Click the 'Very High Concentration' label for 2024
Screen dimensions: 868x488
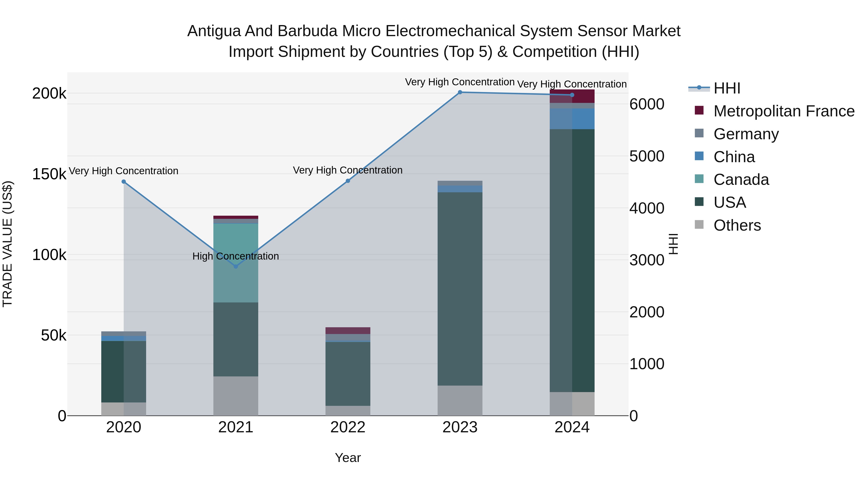click(572, 84)
